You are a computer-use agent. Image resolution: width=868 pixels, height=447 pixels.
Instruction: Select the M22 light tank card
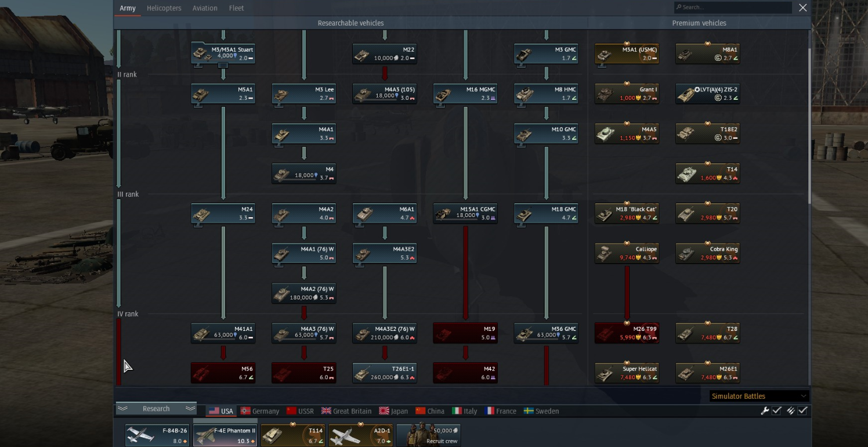(x=384, y=54)
